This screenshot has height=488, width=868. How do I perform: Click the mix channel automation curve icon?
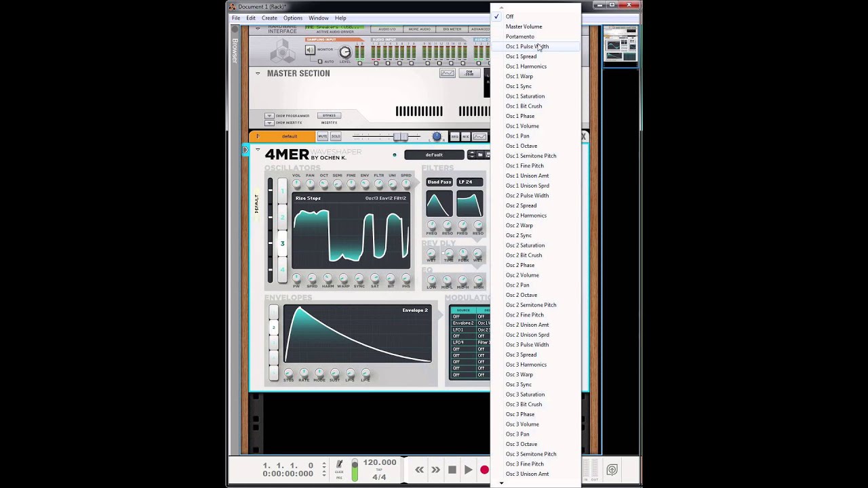point(479,136)
